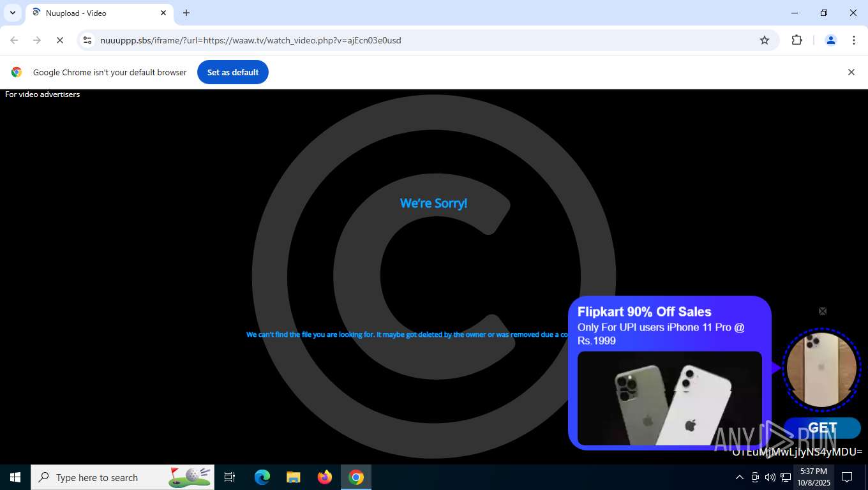
Task: Launch Firefox from the taskbar
Action: (325, 477)
